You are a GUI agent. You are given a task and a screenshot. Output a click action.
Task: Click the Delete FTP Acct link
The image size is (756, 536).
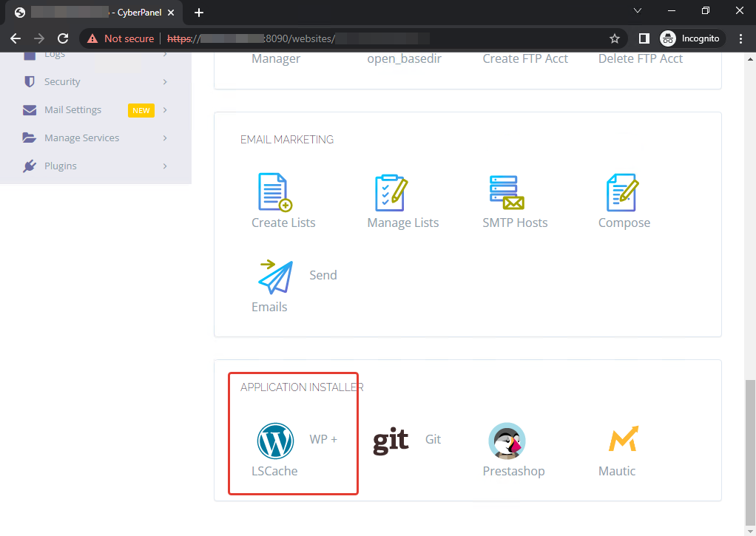click(x=641, y=59)
